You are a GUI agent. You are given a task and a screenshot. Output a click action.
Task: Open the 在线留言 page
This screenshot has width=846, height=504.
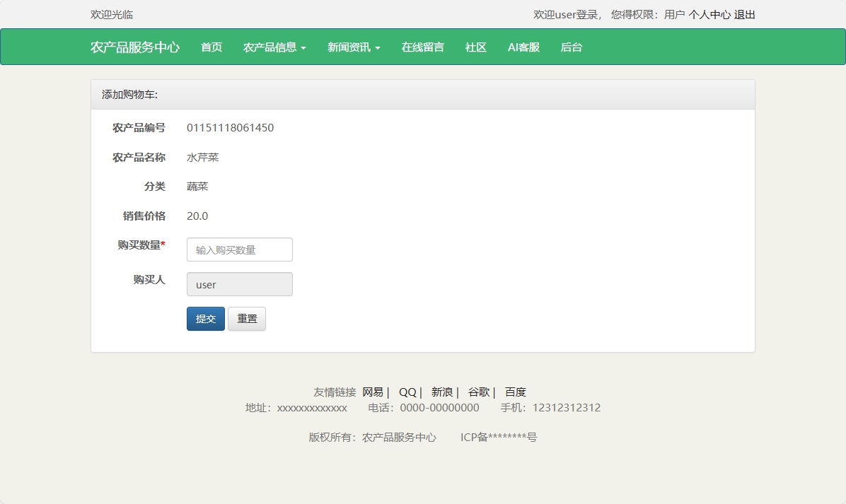422,47
